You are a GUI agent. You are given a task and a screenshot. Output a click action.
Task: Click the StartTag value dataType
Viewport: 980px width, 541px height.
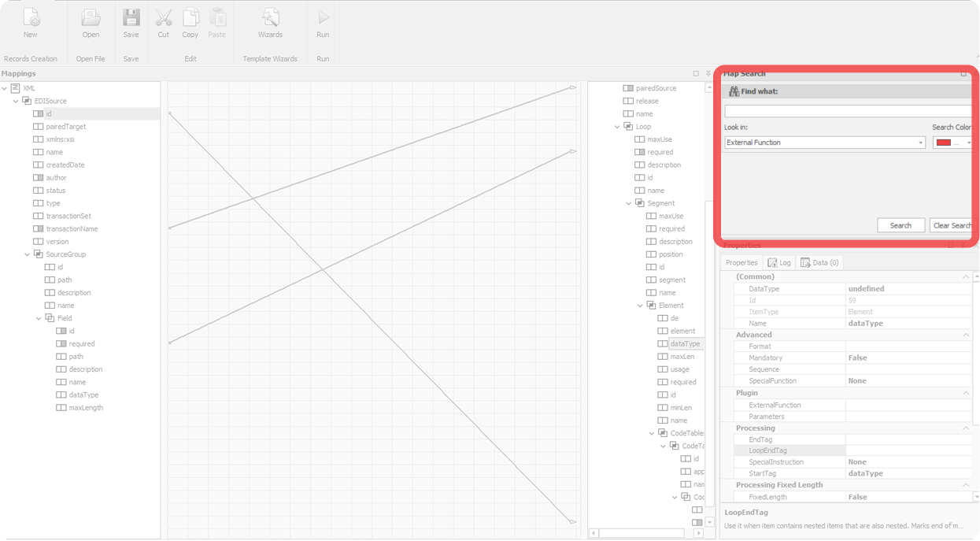pos(908,473)
